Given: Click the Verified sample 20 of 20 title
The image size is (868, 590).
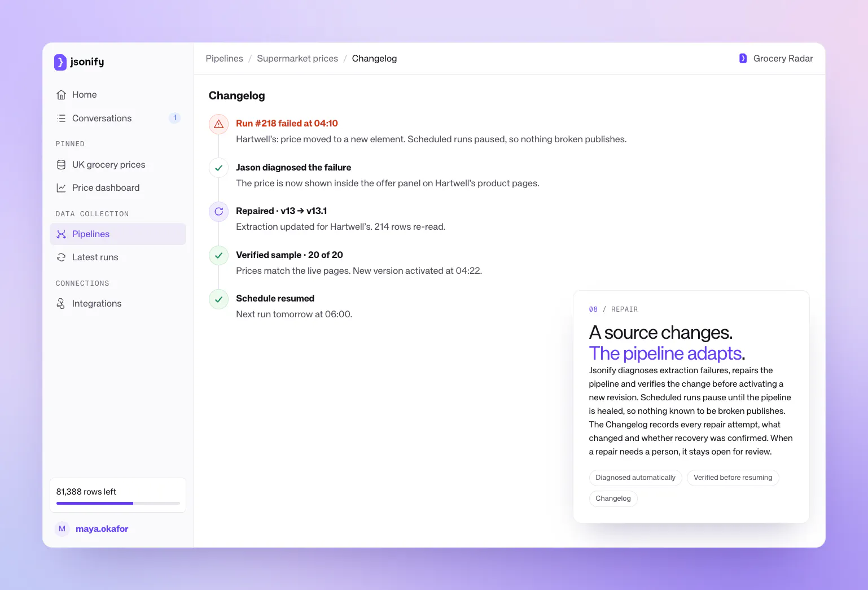Looking at the screenshot, I should tap(290, 255).
